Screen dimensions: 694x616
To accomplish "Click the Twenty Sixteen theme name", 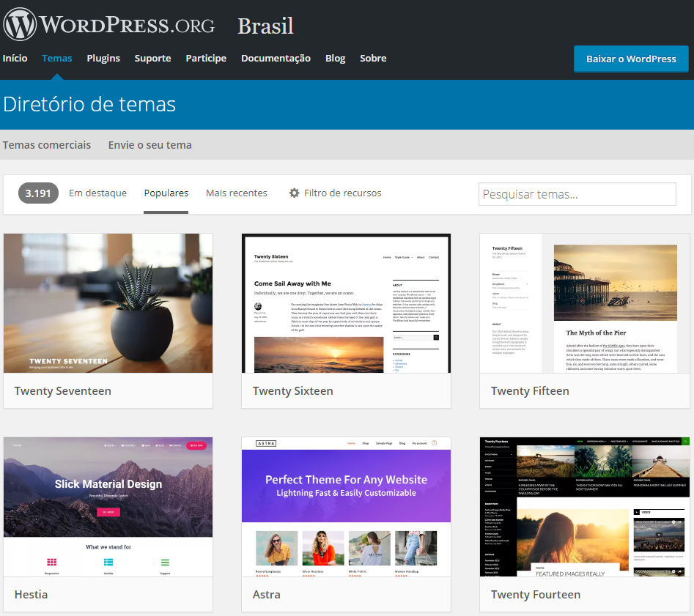I will pyautogui.click(x=293, y=391).
